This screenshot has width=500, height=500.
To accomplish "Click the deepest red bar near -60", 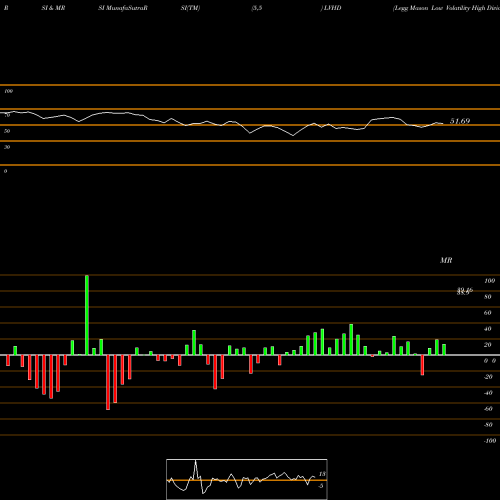I will [x=108, y=382].
